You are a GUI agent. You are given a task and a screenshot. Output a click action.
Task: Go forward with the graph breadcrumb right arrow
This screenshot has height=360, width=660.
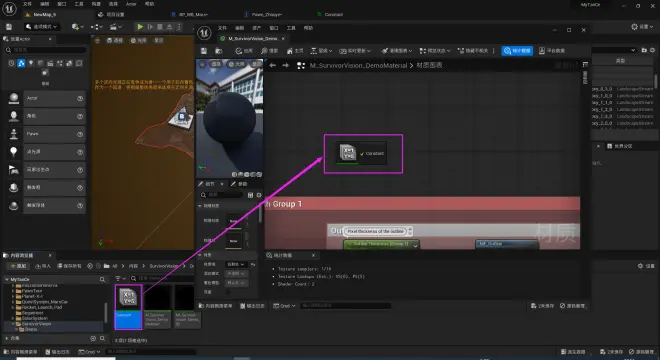[286, 66]
